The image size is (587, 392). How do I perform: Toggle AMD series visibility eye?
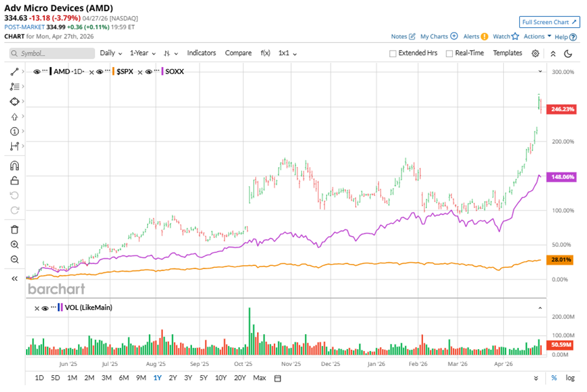pyautogui.click(x=36, y=72)
